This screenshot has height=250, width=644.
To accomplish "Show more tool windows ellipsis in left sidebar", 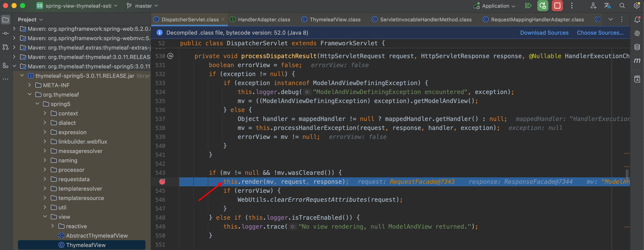I will tap(6, 79).
